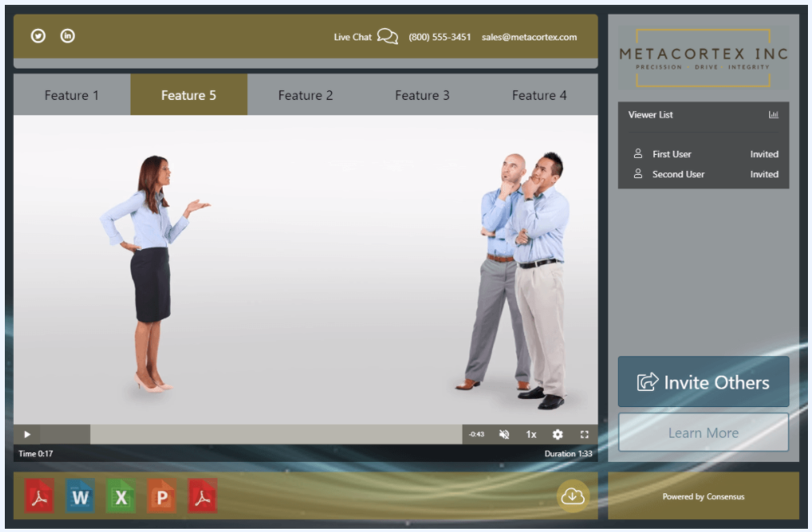Click the phone number (800) 555-3451
The width and height of the screenshot is (812, 532).
440,37
